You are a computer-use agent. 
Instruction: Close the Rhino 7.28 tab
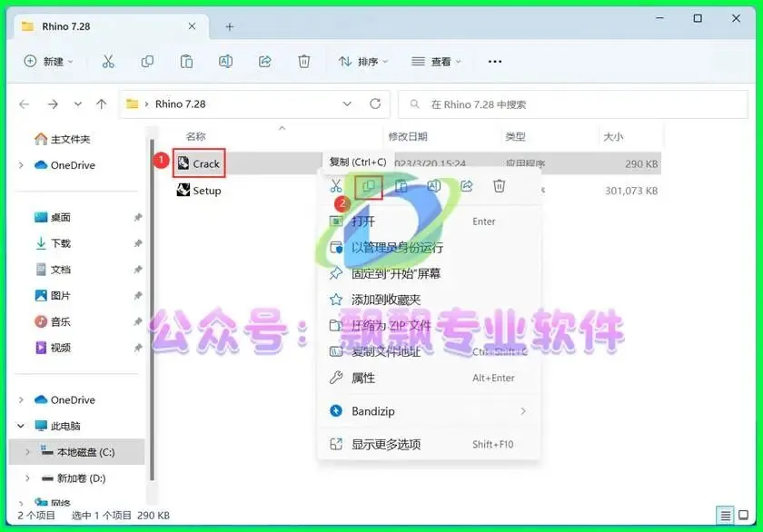tap(193, 26)
